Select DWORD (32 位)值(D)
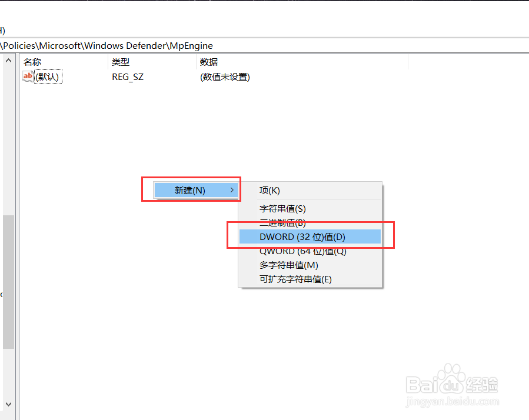529x420 pixels. point(310,237)
